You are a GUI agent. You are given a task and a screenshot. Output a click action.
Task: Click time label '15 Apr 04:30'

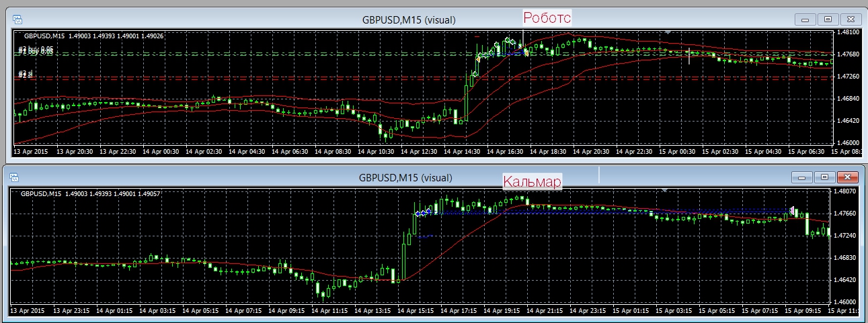(764, 152)
